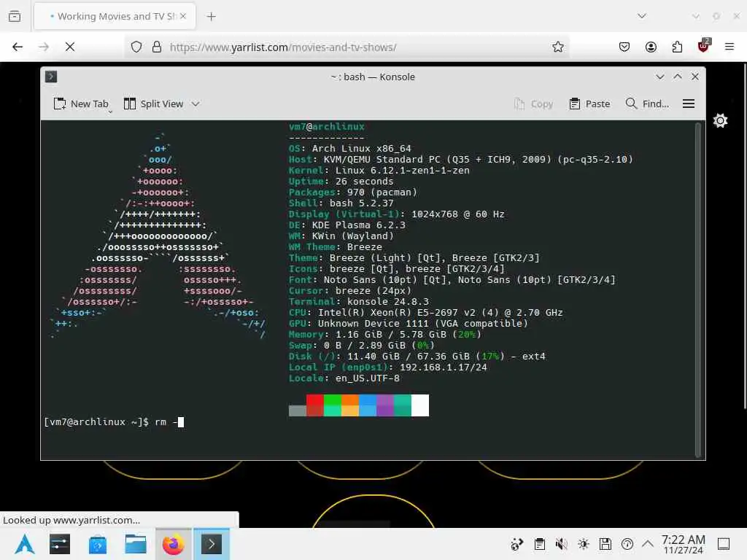747x560 pixels.
Task: Open Firefox account icon
Action: coord(651,47)
